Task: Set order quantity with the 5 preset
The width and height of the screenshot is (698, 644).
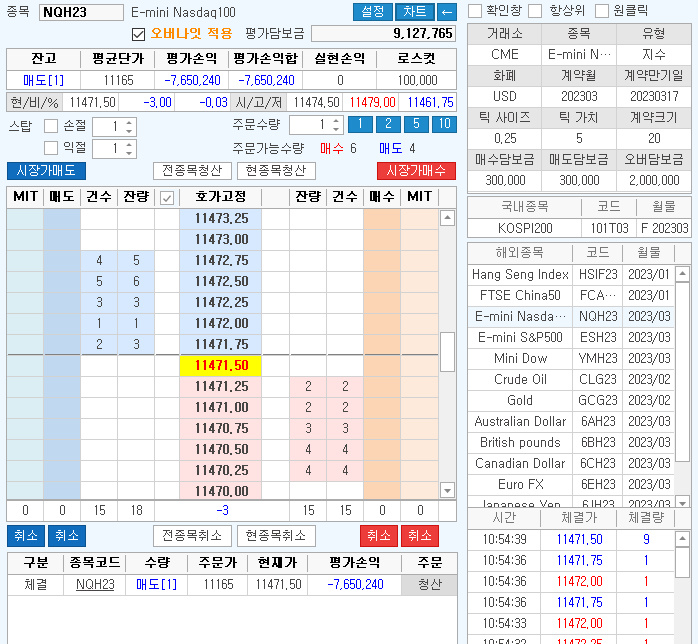Action: point(415,125)
